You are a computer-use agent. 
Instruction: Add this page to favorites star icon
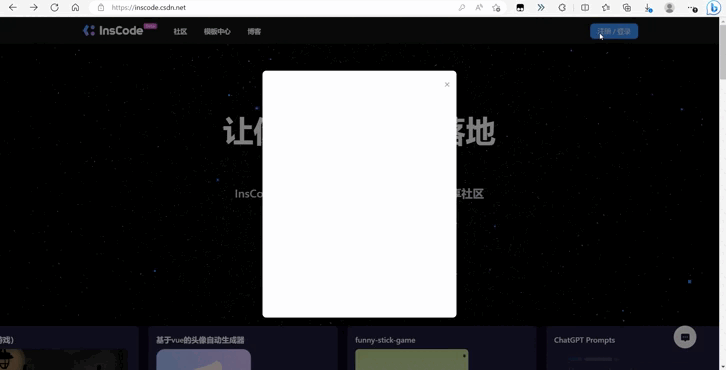pos(496,7)
